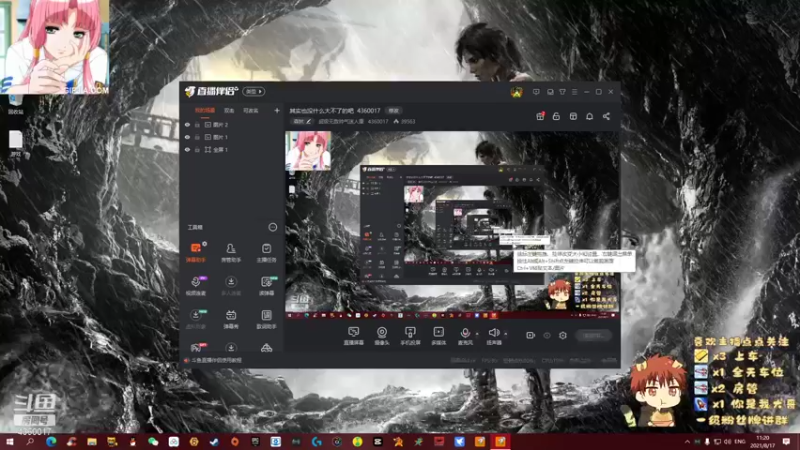
Task: Open Microsoft Edge from the taskbar
Action: click(x=51, y=441)
